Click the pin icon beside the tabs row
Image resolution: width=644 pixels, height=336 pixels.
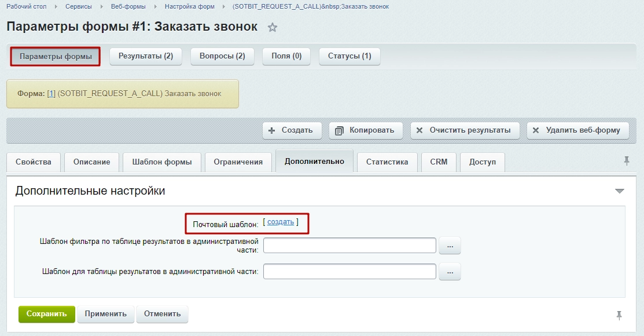626,161
